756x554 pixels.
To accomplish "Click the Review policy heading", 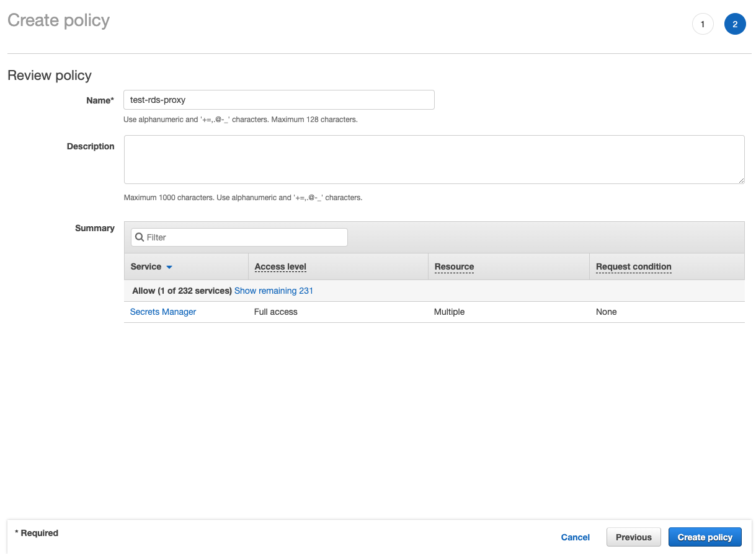I will pos(50,76).
